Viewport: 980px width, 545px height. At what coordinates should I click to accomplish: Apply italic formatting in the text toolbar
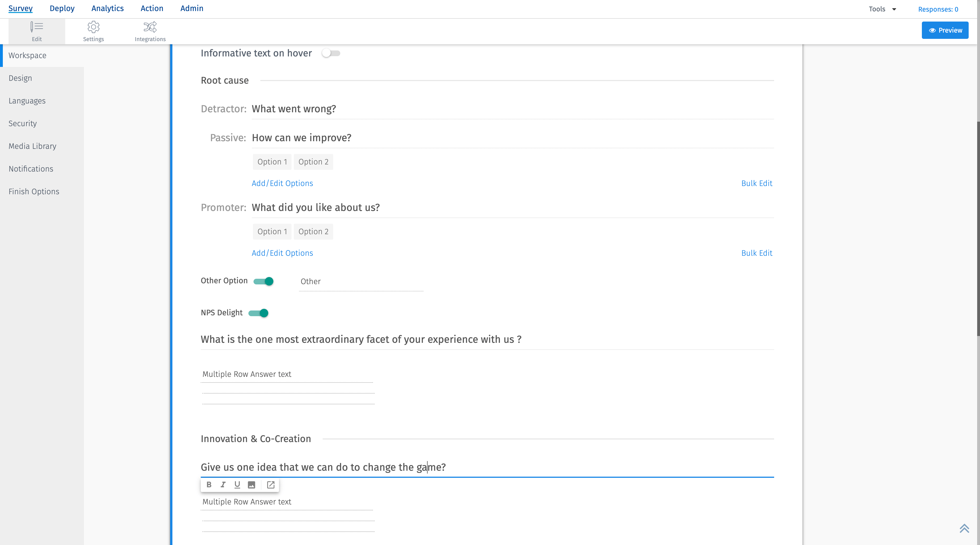coord(223,485)
